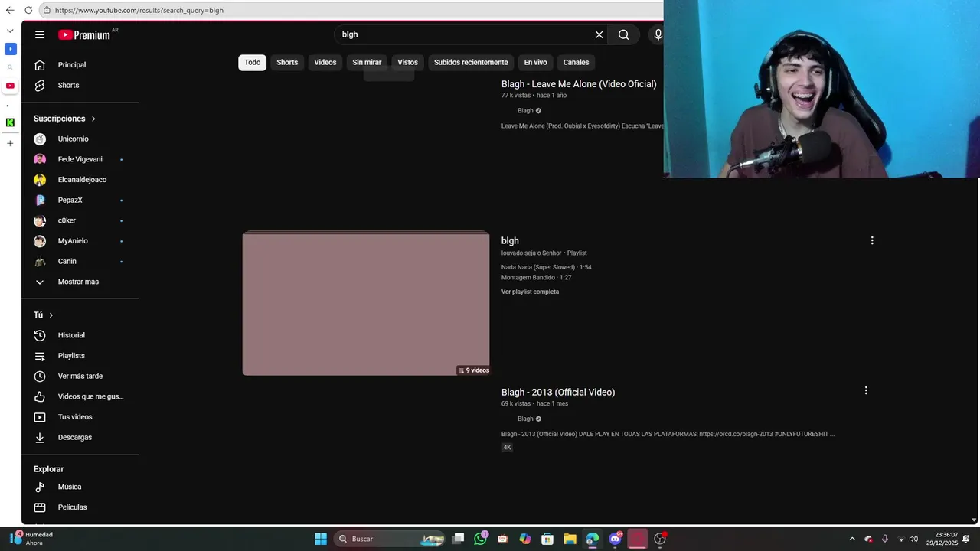Viewport: 980px width, 551px height.
Task: Select the Shorts filter chip
Action: click(287, 62)
